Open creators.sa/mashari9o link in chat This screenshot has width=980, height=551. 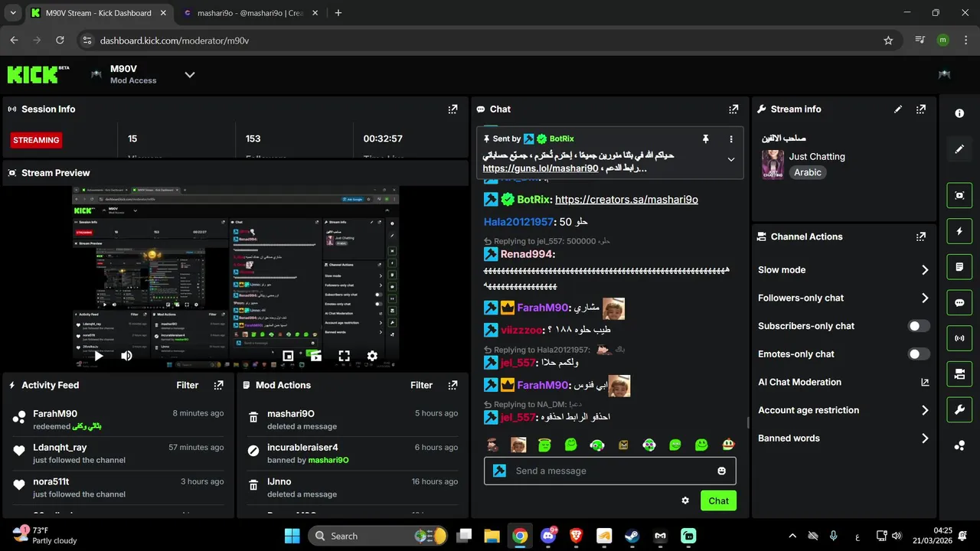626,200
